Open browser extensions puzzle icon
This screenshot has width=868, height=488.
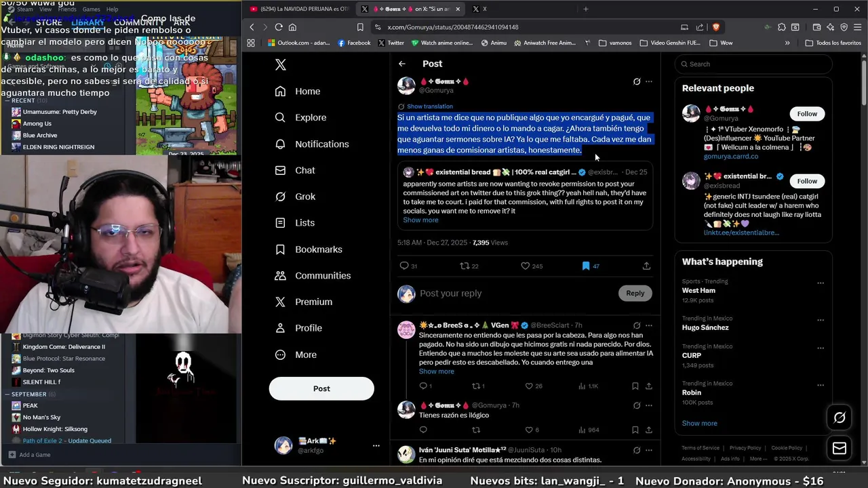coord(782,27)
